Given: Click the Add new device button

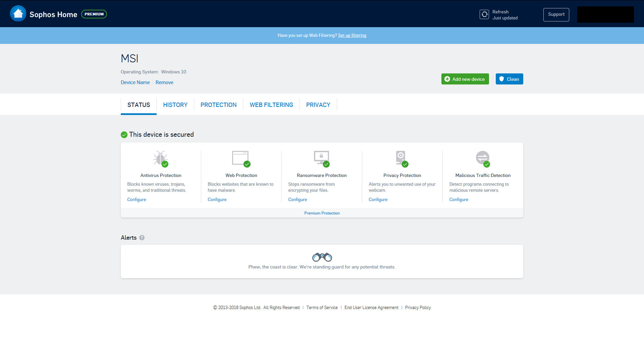Looking at the screenshot, I should point(465,79).
